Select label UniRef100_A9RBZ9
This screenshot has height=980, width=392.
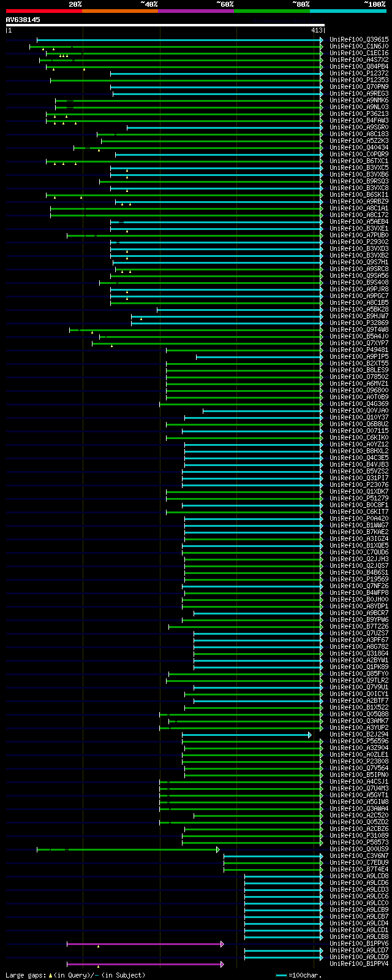coord(359,201)
